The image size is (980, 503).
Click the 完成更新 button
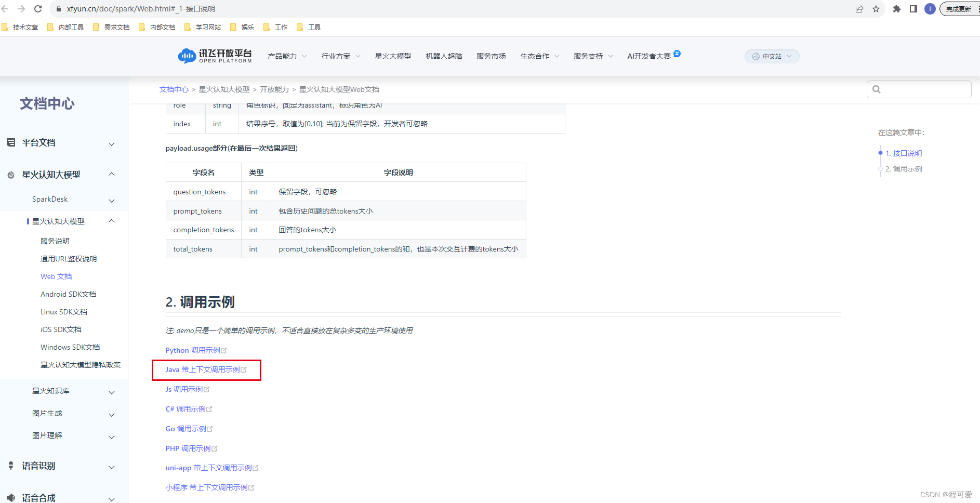point(959,9)
